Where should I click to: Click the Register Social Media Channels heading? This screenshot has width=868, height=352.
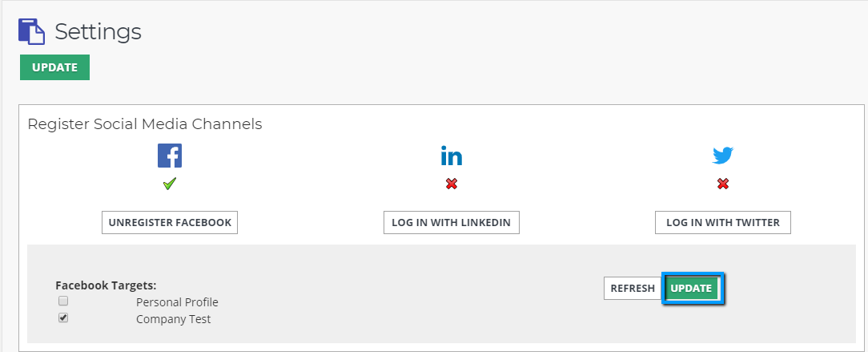145,124
